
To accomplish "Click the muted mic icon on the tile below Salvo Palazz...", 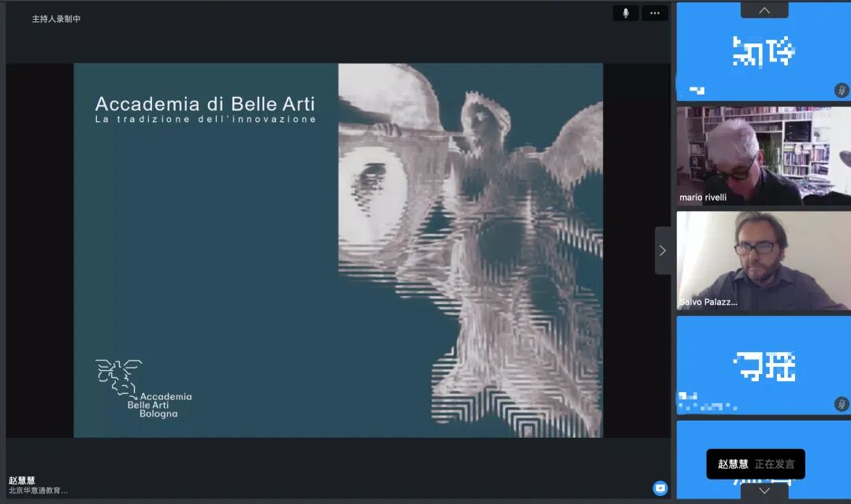I will coord(842,404).
